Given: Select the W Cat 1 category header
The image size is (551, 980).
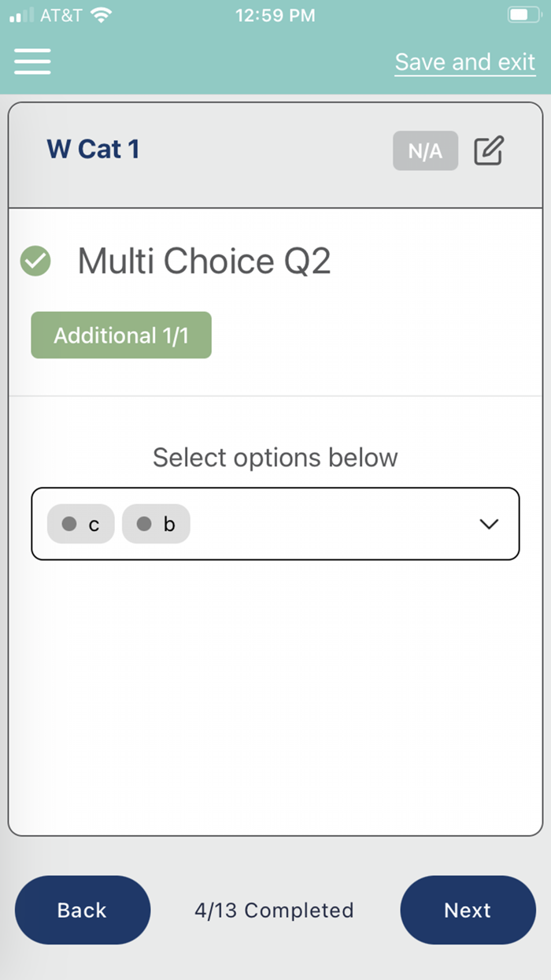Looking at the screenshot, I should pyautogui.click(x=93, y=150).
